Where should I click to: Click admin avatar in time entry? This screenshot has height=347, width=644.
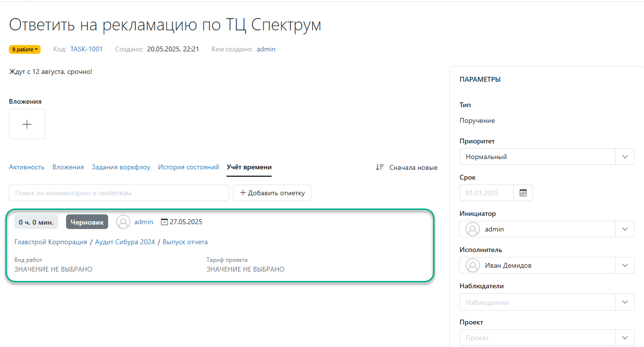pos(123,222)
